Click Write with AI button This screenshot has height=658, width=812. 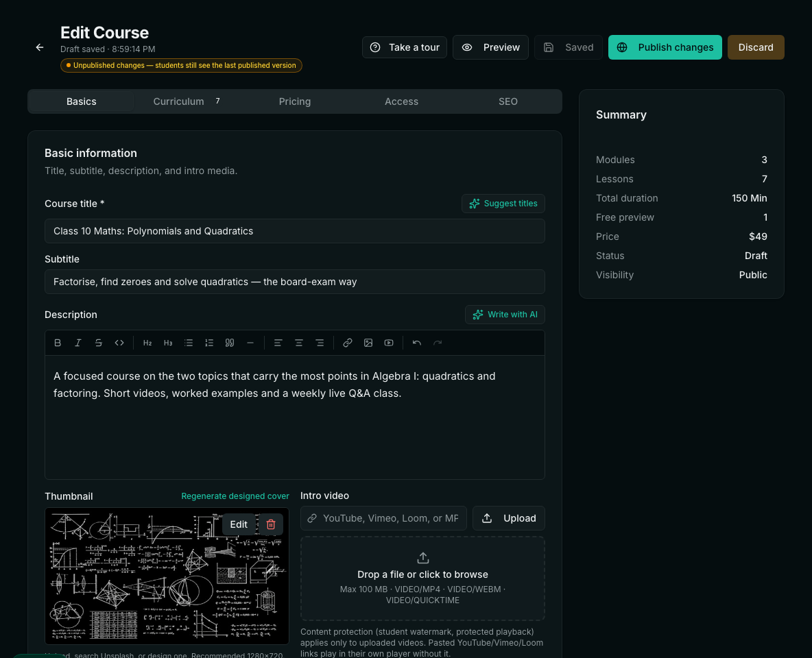(505, 314)
